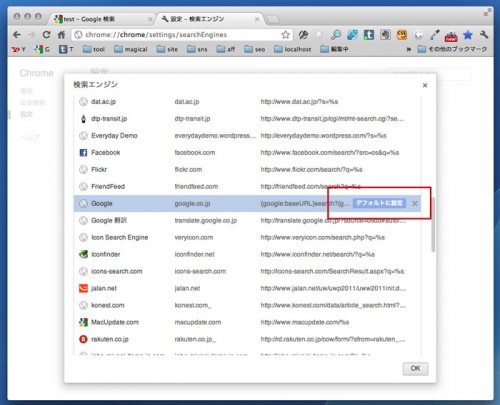Viewport: 500px width, 405px height.
Task: Open the home page icon
Action: 61,35
